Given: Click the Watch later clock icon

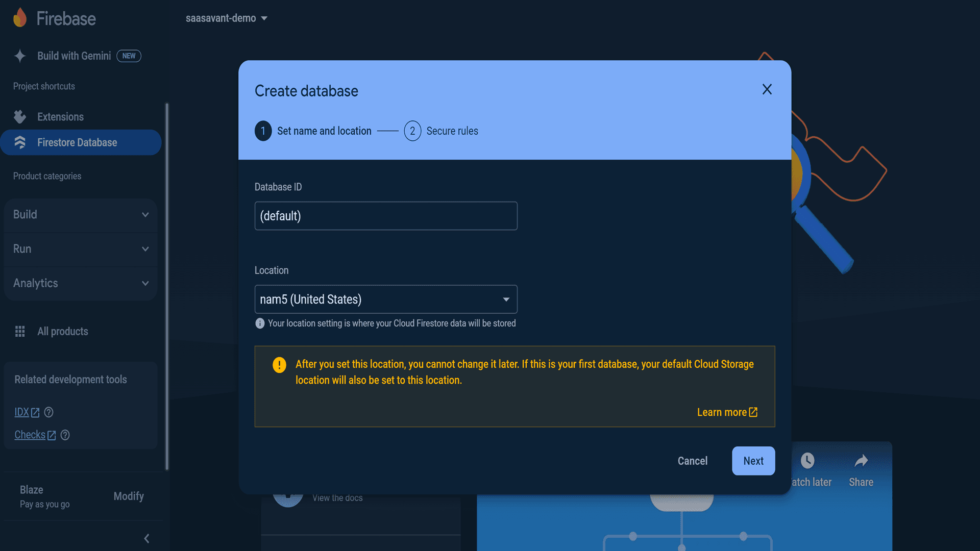Looking at the screenshot, I should click(807, 460).
